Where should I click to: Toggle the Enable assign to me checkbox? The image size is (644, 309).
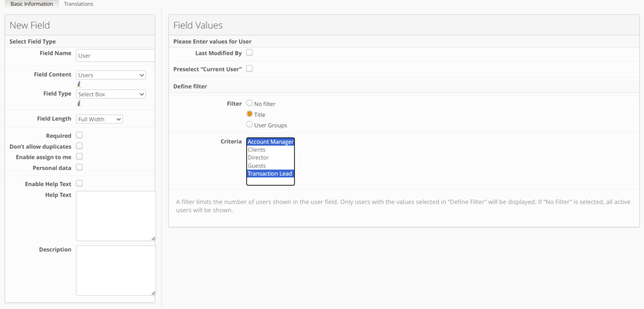point(79,156)
